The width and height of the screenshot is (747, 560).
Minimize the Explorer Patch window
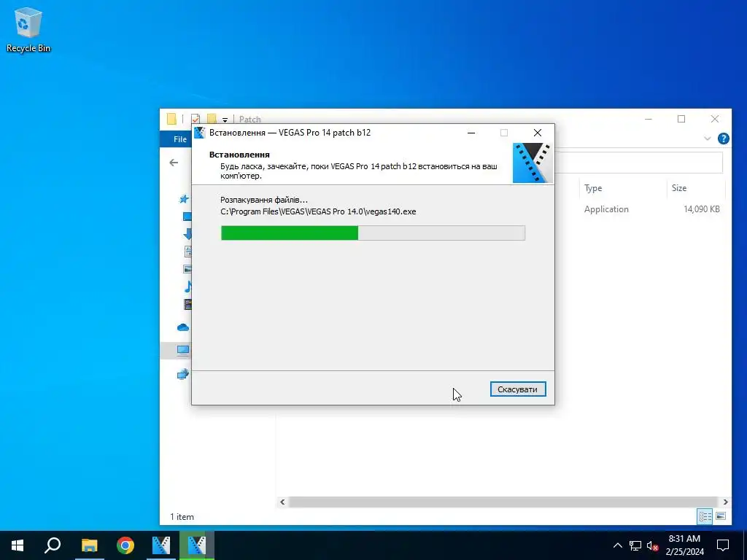click(649, 119)
